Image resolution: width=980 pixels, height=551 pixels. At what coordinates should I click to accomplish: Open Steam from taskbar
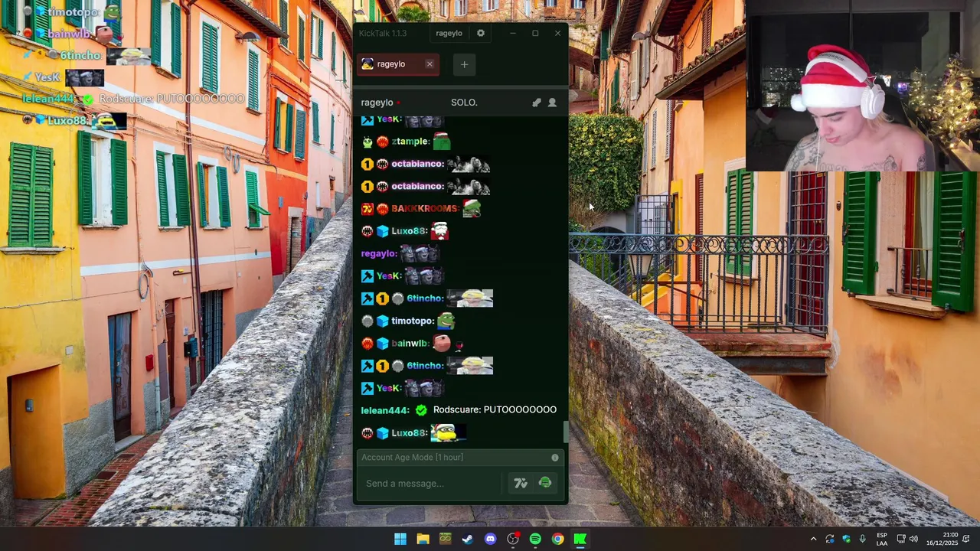[x=468, y=540]
